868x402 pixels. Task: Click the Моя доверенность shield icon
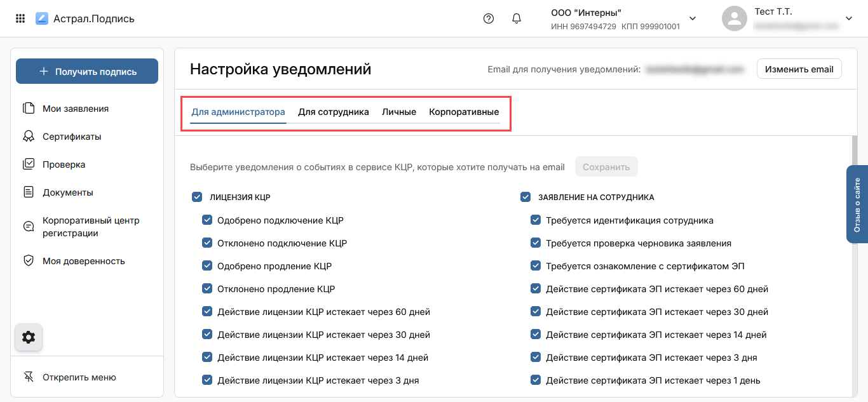pyautogui.click(x=29, y=261)
